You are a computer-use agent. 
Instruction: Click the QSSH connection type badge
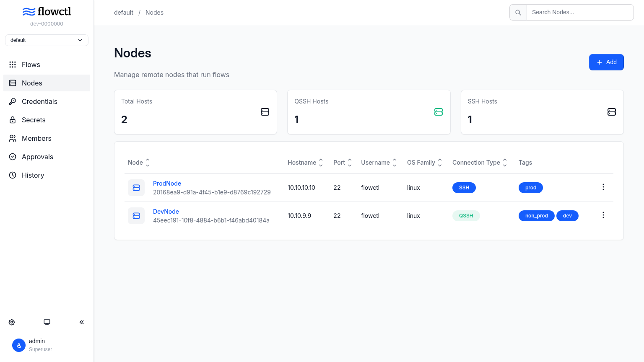point(466,216)
